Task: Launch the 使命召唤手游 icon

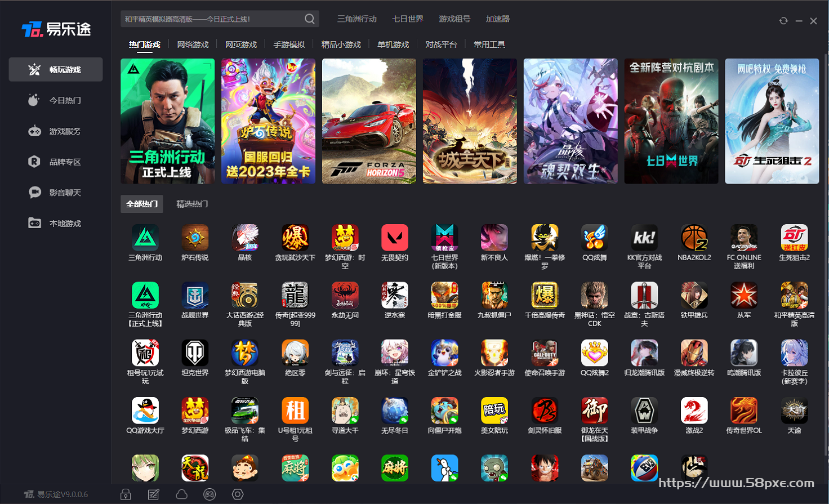Action: point(545,353)
